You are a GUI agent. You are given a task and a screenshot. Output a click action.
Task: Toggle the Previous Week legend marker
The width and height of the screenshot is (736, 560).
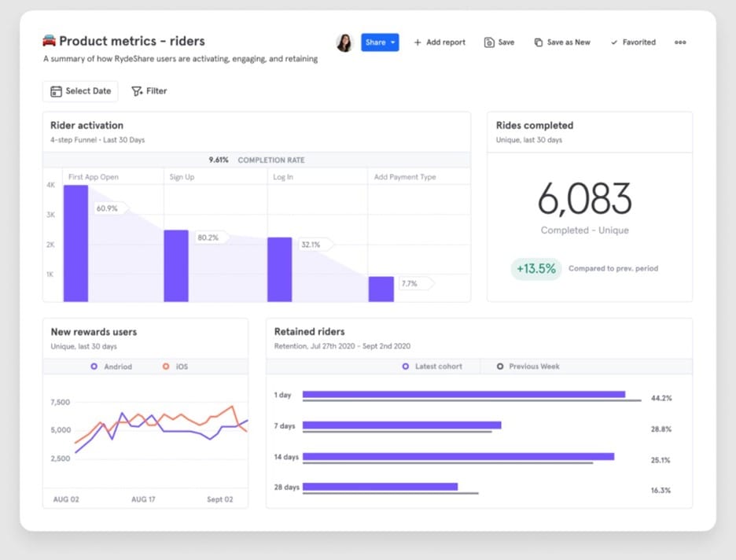point(500,367)
